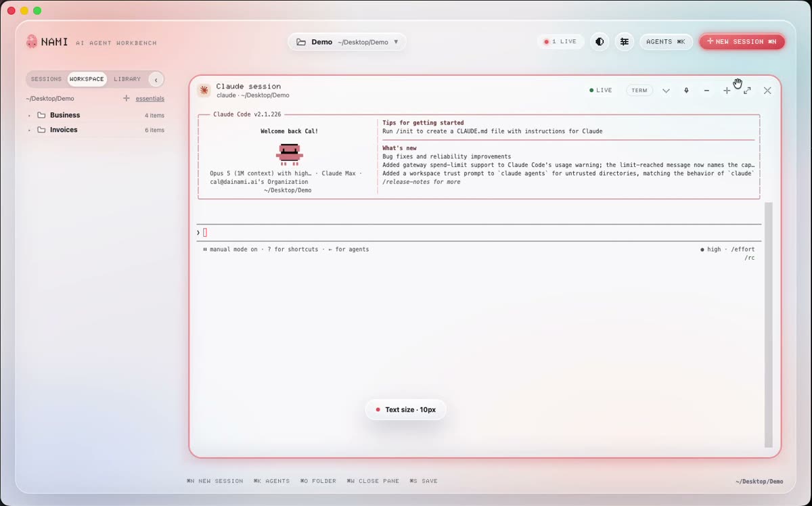Decrease text size with minus icon
Image resolution: width=812 pixels, height=506 pixels.
tap(706, 91)
